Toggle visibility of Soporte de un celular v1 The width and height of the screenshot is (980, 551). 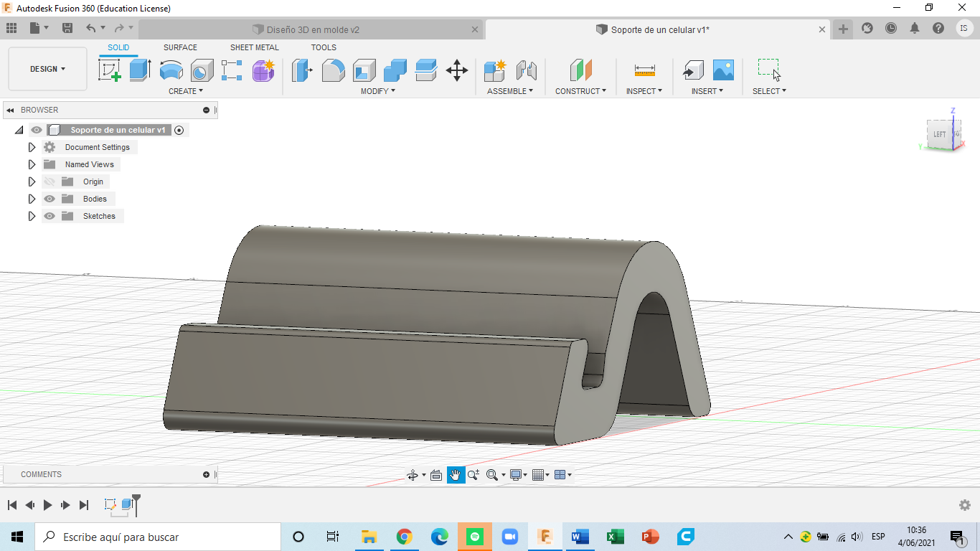click(37, 130)
